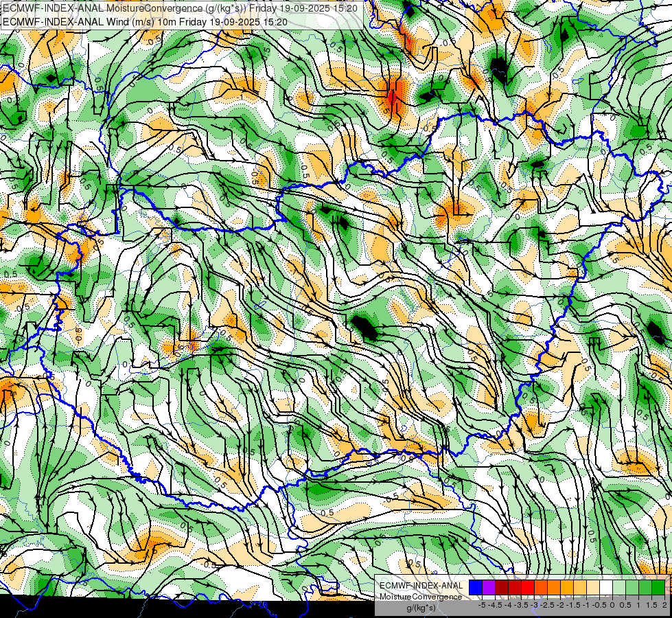Image resolution: width=672 pixels, height=618 pixels.
Task: Click the darkest green swatch at legend end
Action: pyautogui.click(x=658, y=587)
